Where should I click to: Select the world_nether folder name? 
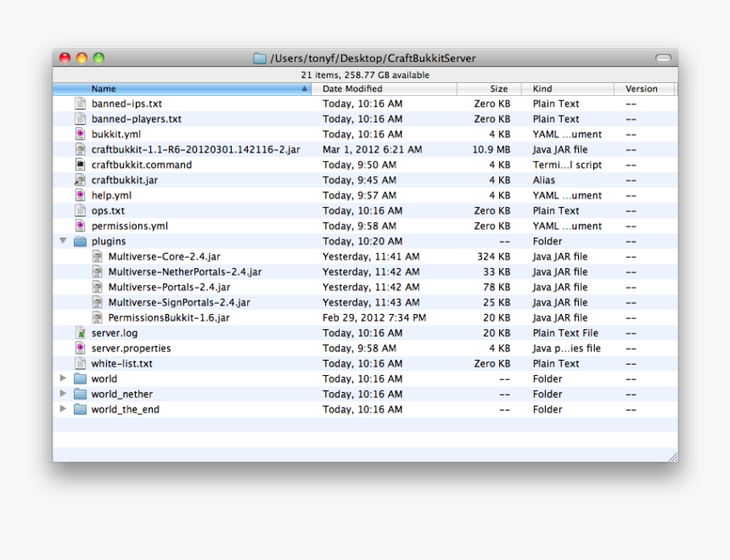tap(122, 395)
